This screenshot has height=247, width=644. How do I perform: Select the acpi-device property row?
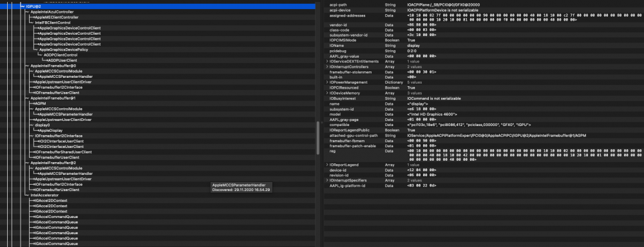[x=484, y=10]
